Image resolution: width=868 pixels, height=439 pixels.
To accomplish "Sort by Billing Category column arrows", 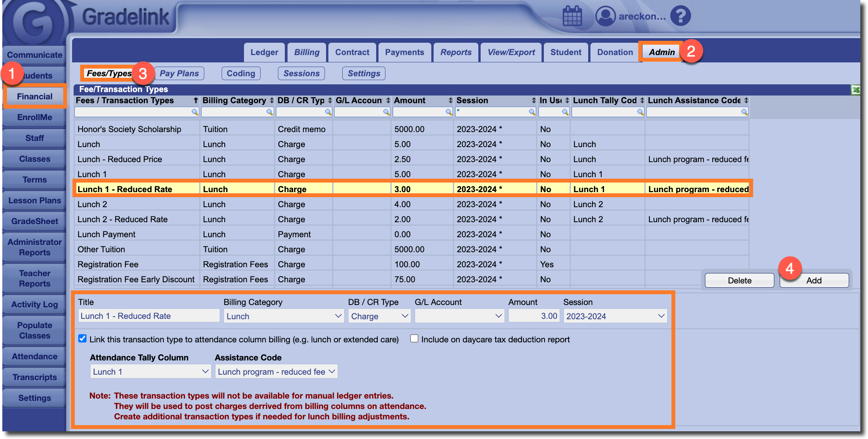I will (x=272, y=101).
